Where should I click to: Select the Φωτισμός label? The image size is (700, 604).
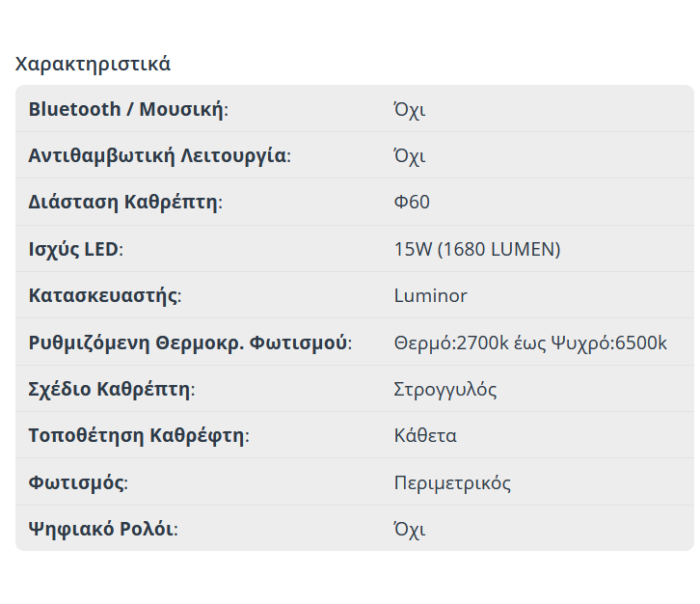coord(78,482)
